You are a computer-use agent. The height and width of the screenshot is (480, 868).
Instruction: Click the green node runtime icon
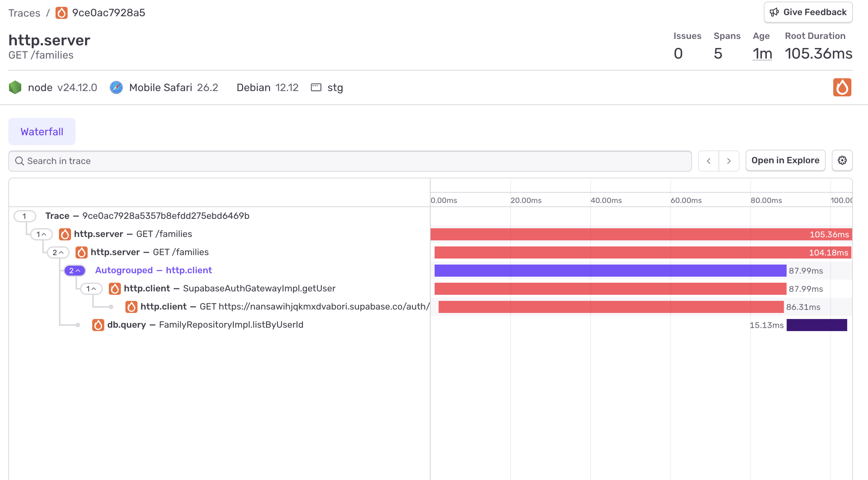[15, 87]
